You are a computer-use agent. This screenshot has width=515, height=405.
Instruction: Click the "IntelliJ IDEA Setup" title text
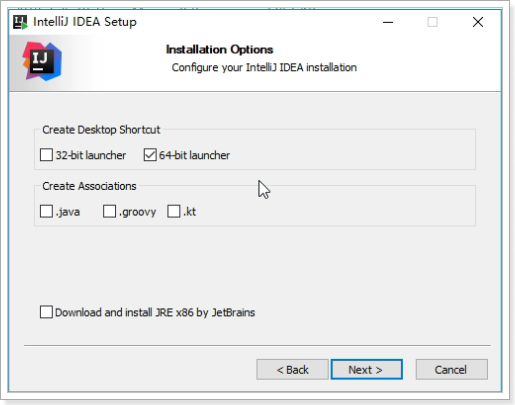click(85, 22)
